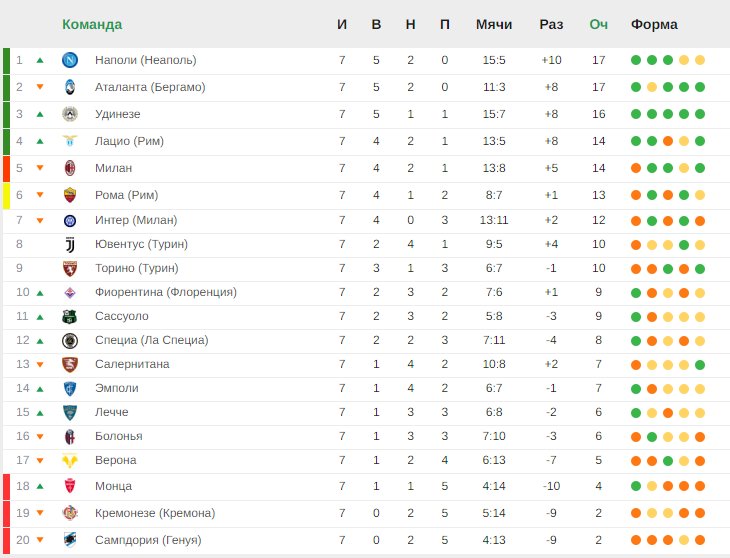The height and width of the screenshot is (558, 730).
Task: Select the Roma club badge
Action: [70, 195]
